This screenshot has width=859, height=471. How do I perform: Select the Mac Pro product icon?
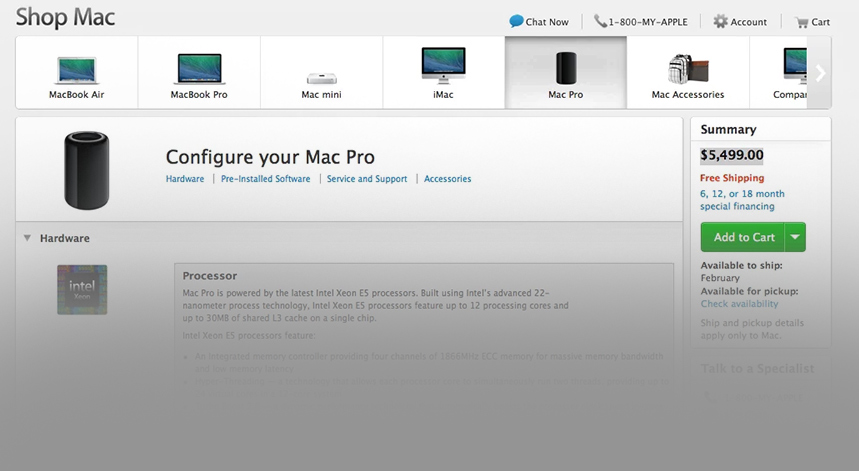pos(566,68)
